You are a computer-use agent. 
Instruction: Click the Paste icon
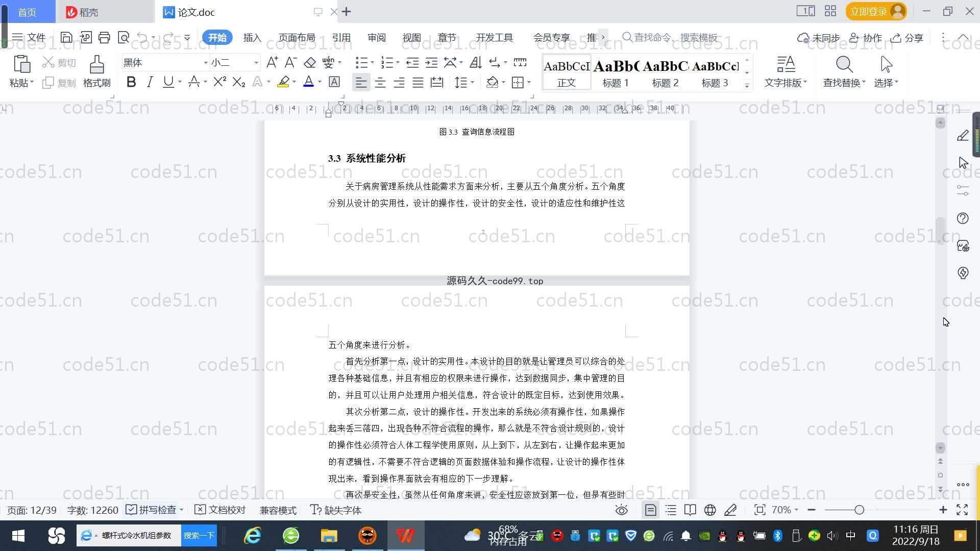[21, 64]
